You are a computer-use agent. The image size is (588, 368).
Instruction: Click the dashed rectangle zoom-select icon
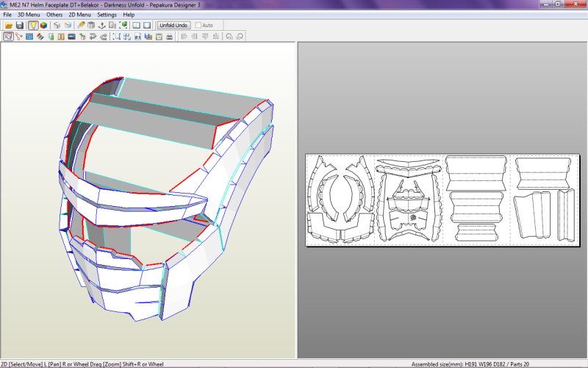coord(117,36)
